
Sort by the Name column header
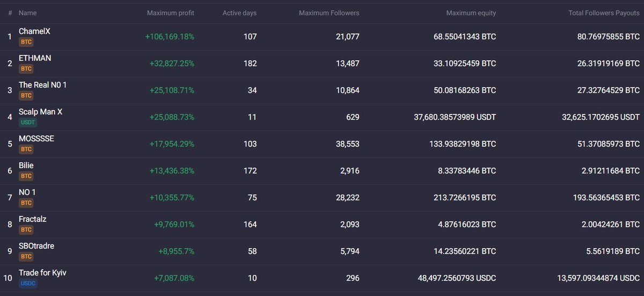point(28,13)
